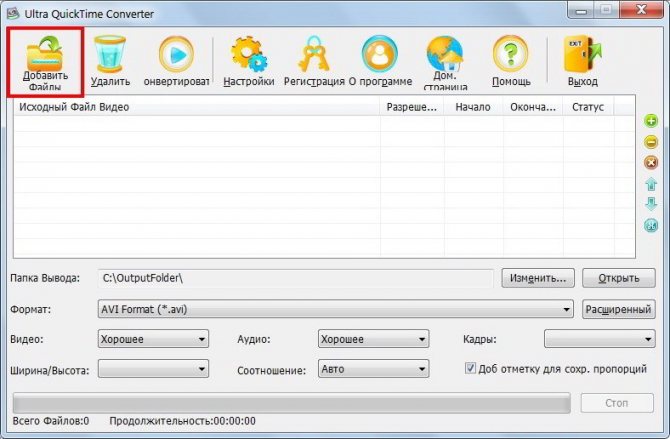
Task: Click the Всего Файлов:0 status text
Action: click(x=51, y=421)
